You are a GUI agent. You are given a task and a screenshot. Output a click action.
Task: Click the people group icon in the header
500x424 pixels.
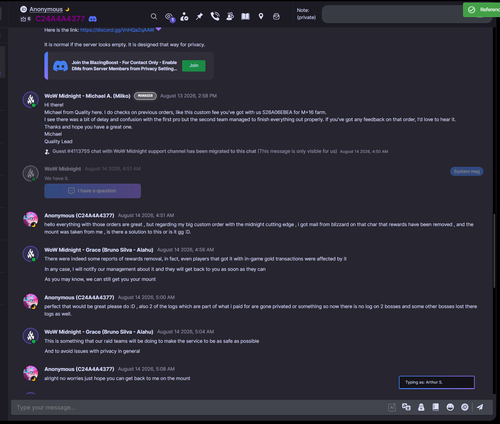point(230,16)
